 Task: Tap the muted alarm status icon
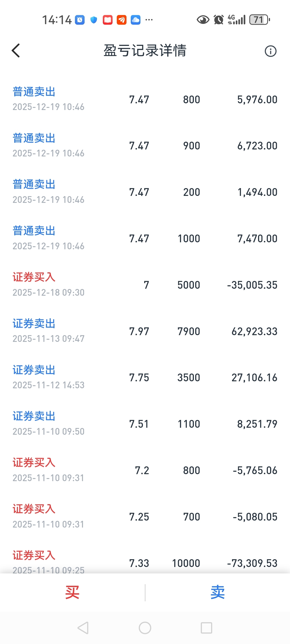coord(219,20)
